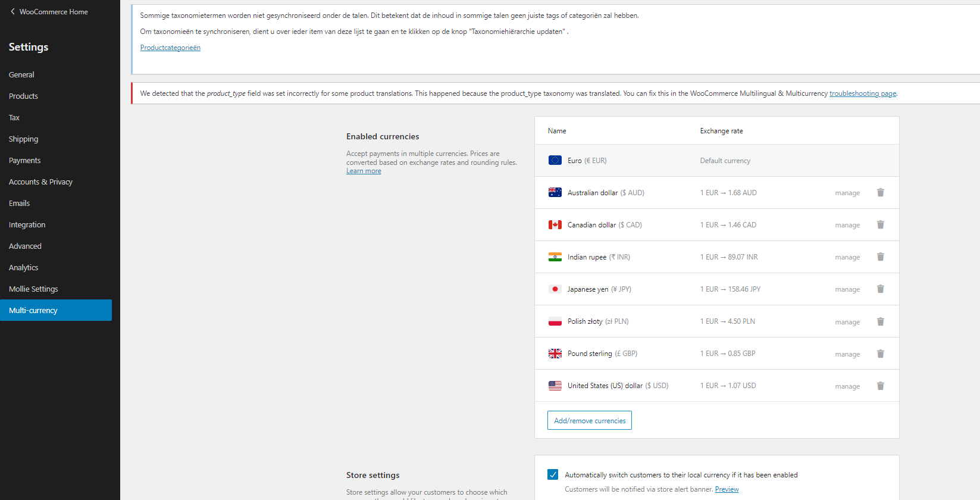Click the 1 EUR → 1.07 USD rate
980x500 pixels.
(x=728, y=386)
